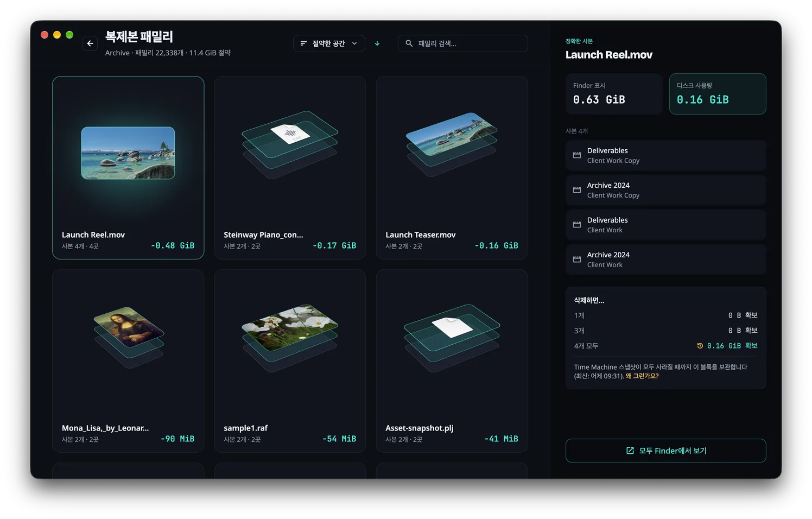Select the Launch Reel.mov family card
The width and height of the screenshot is (812, 519).
pos(128,168)
